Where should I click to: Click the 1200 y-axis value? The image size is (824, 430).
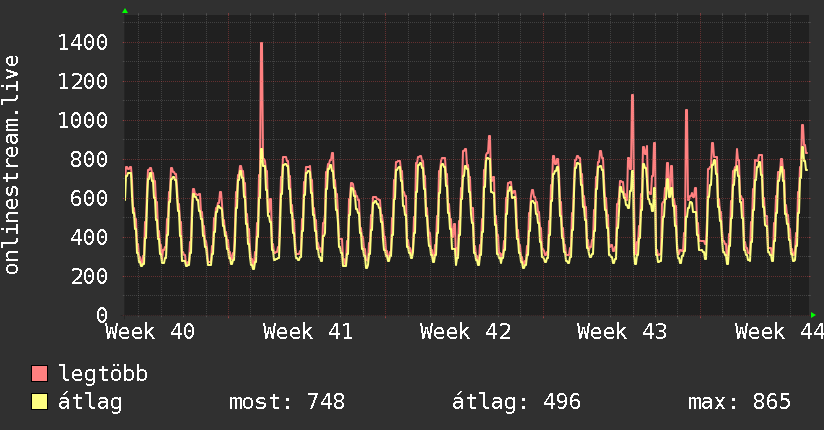tap(83, 81)
